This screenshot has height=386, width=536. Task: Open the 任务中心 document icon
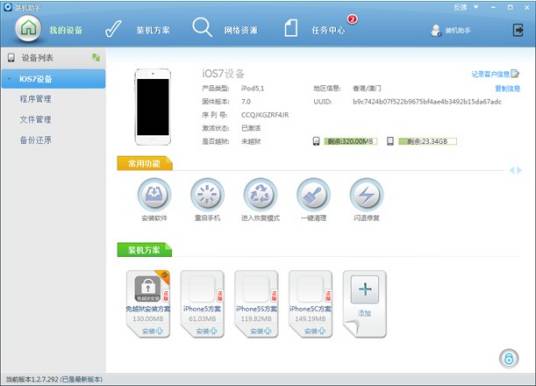point(291,28)
